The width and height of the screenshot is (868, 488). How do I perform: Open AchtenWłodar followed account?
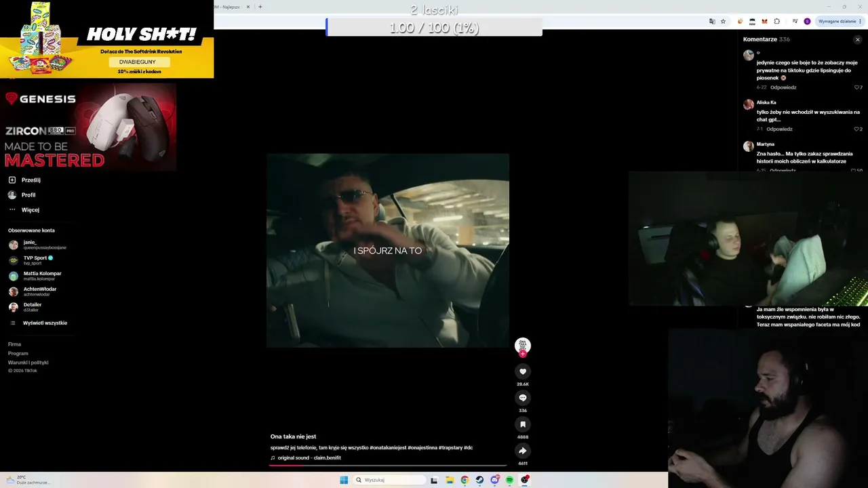pyautogui.click(x=32, y=291)
